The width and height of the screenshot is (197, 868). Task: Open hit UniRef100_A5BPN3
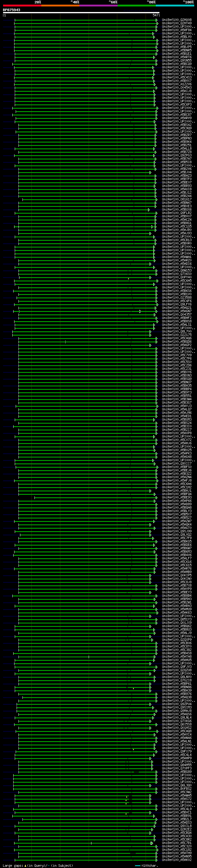point(177,139)
